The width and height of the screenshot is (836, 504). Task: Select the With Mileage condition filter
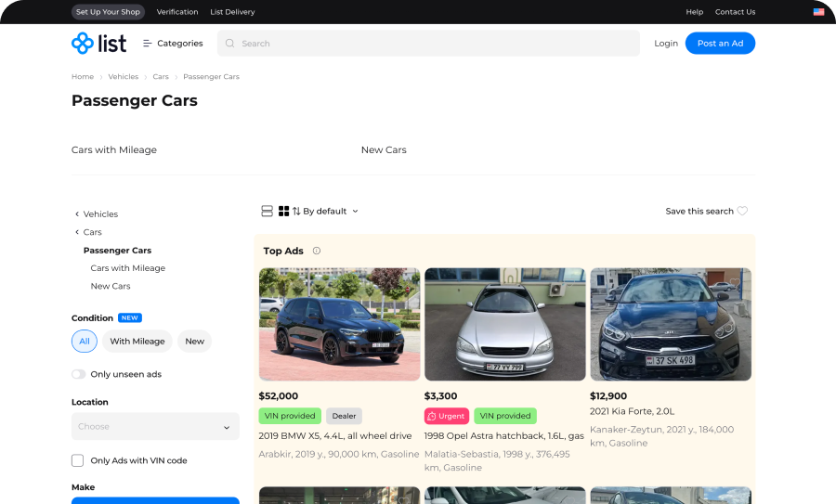coord(137,341)
